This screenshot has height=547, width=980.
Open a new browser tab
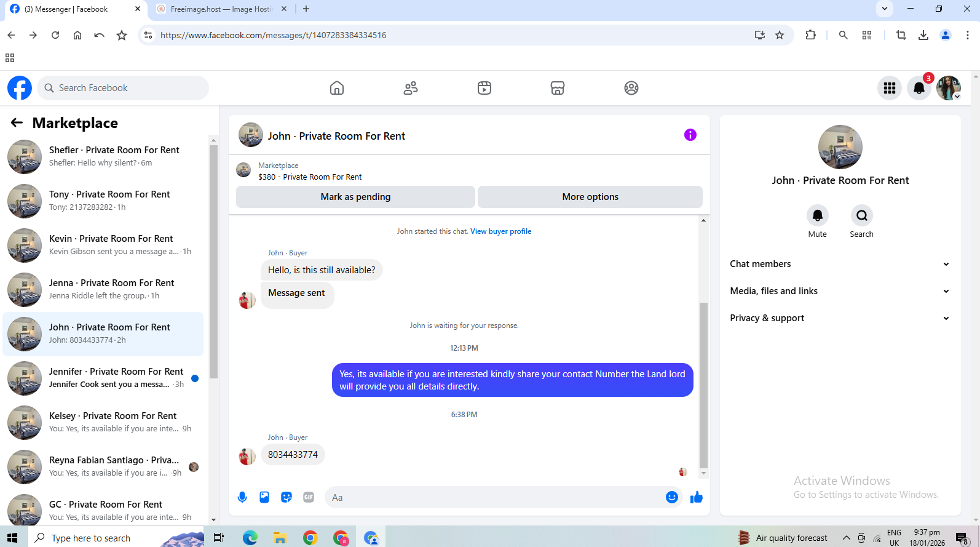(306, 9)
